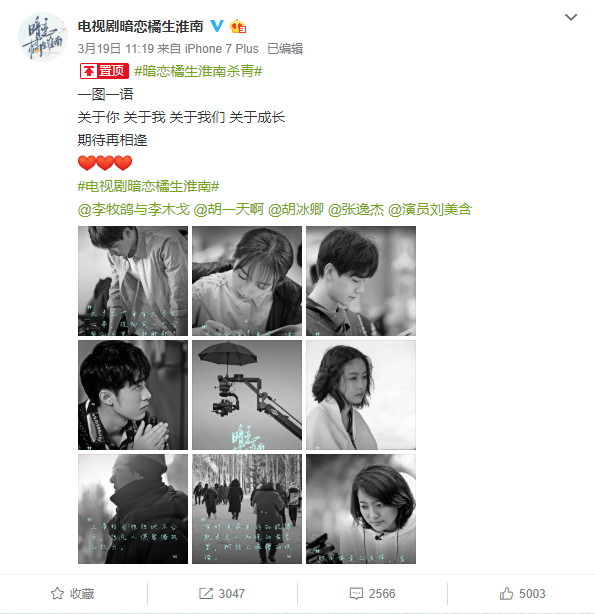Screen dimensions: 595x614
Task: Open the drama account avatar
Action: [42, 37]
